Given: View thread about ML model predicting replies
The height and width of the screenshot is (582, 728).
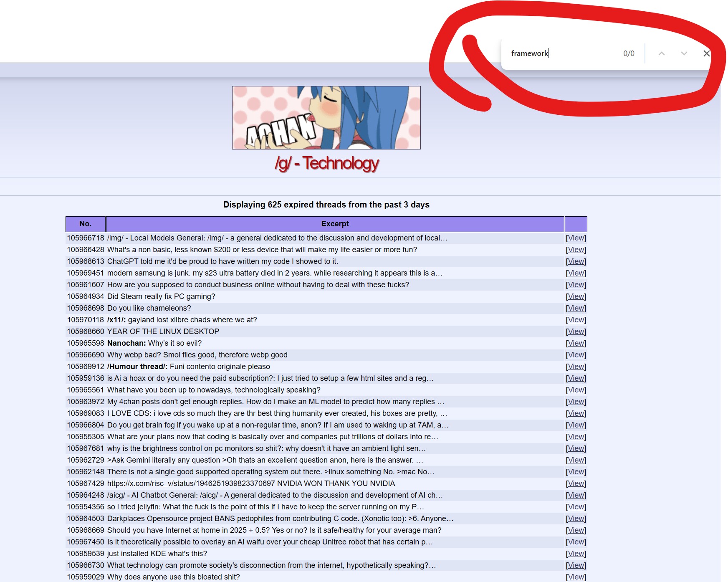Looking at the screenshot, I should (x=576, y=402).
